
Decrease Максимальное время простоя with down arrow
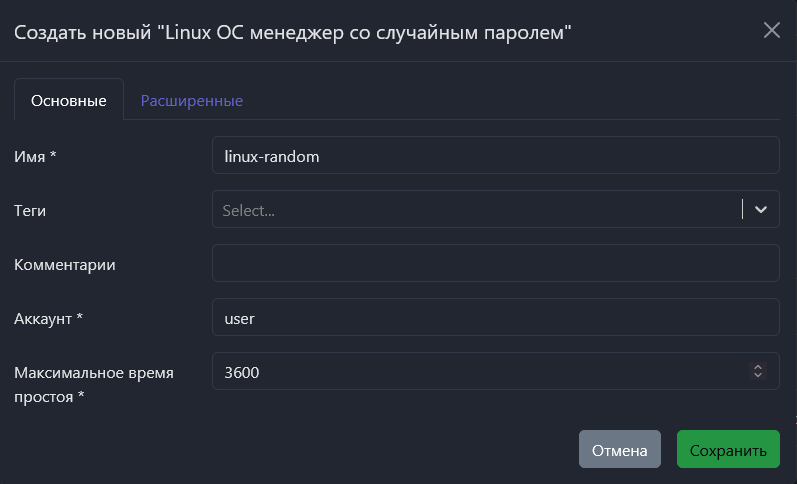click(x=758, y=376)
